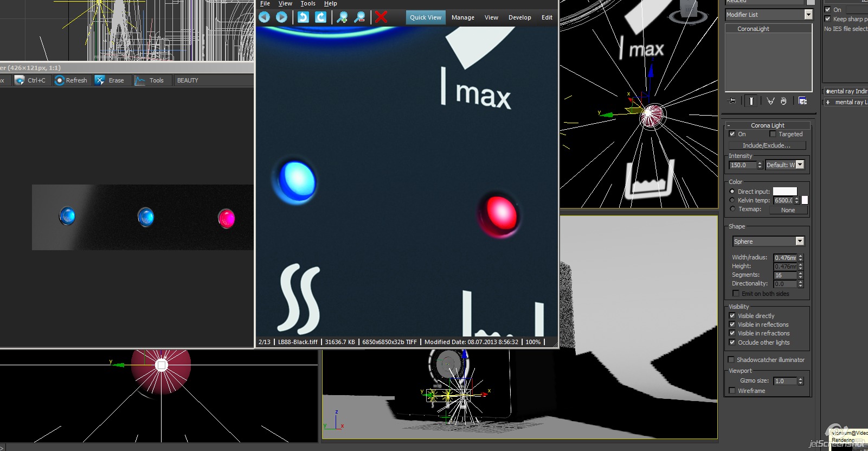868x451 pixels.
Task: Toggle Corona Light On checkbox
Action: tap(732, 134)
